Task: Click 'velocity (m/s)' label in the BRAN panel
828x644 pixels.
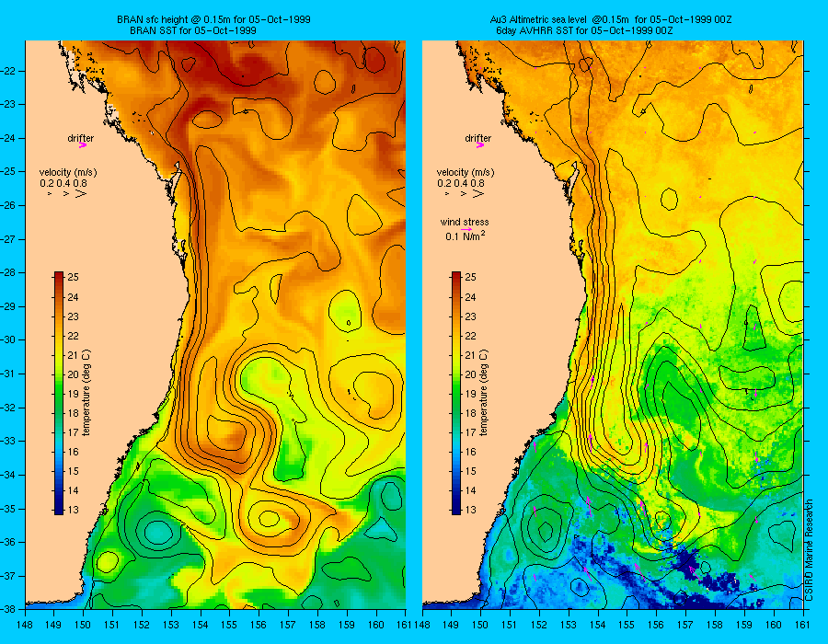Action: click(x=68, y=173)
